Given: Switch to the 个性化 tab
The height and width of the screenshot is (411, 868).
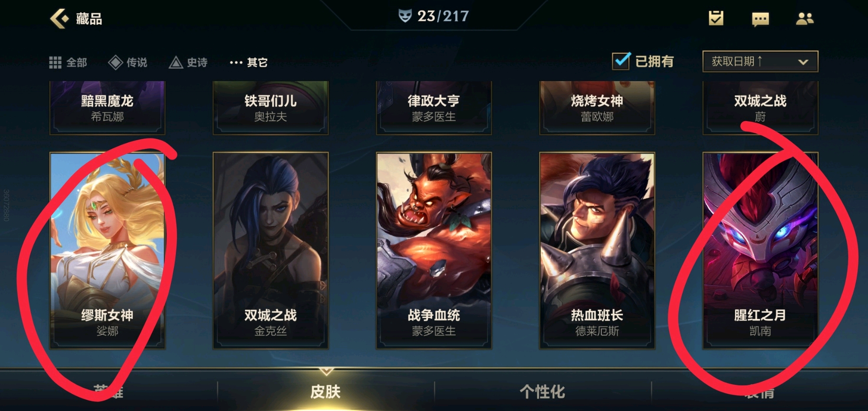Looking at the screenshot, I should click(542, 391).
